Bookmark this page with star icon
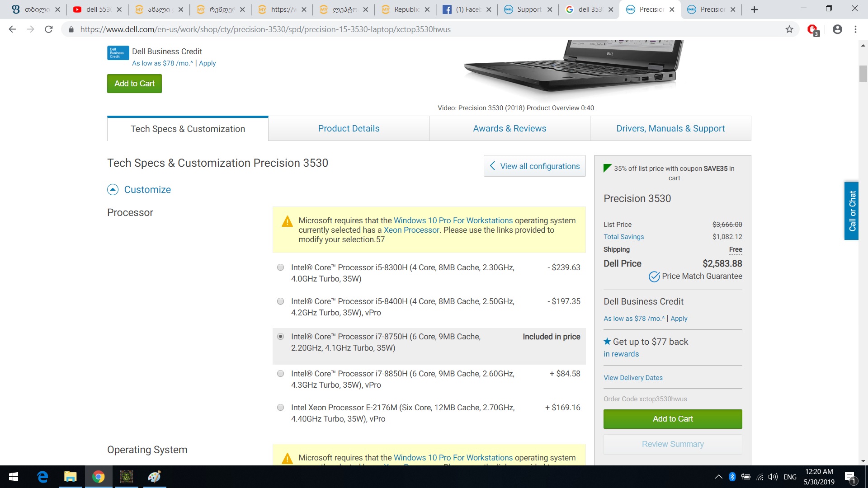 (x=789, y=29)
